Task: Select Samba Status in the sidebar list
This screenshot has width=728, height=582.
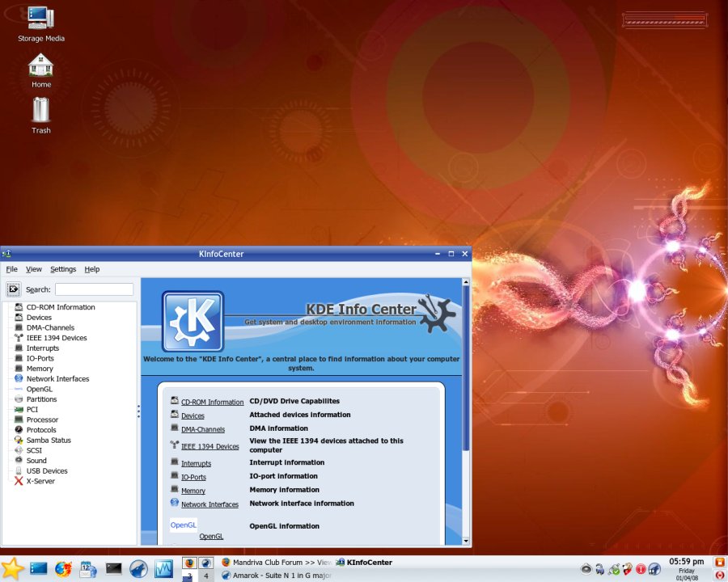Action: (x=49, y=440)
